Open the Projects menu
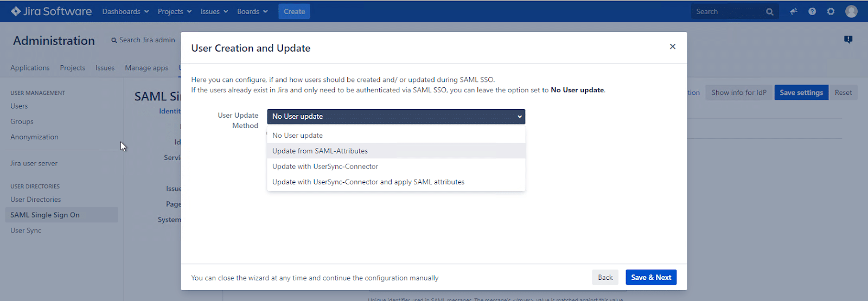 coord(174,11)
